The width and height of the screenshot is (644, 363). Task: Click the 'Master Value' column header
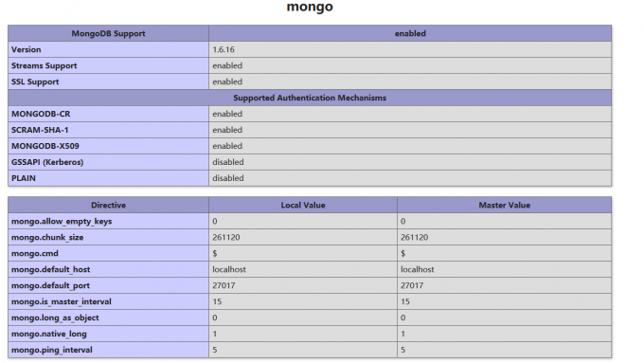click(505, 205)
